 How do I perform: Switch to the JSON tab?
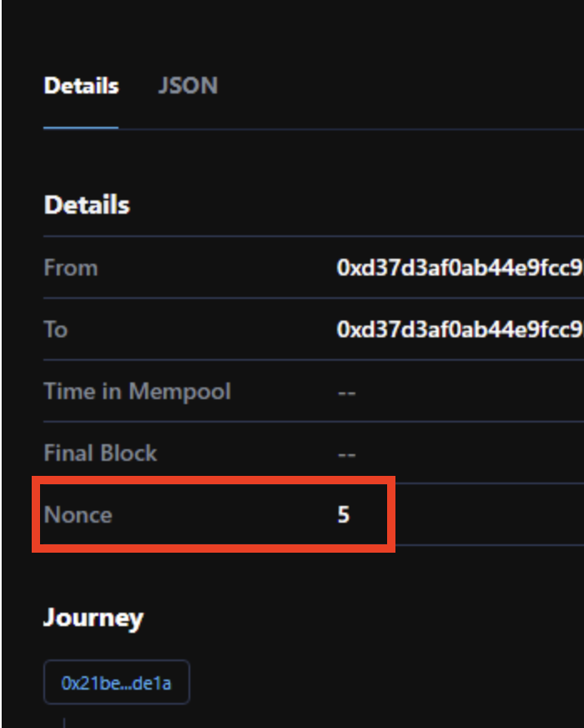click(x=188, y=84)
